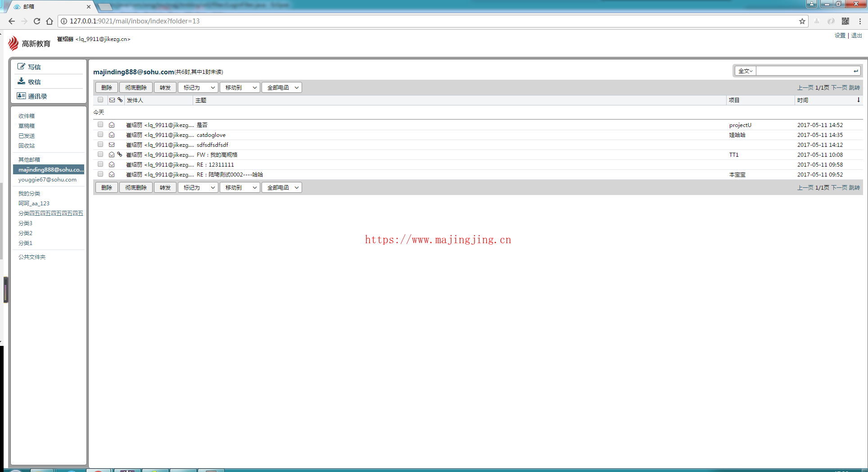Sort by the 发件人 column header

pos(135,100)
